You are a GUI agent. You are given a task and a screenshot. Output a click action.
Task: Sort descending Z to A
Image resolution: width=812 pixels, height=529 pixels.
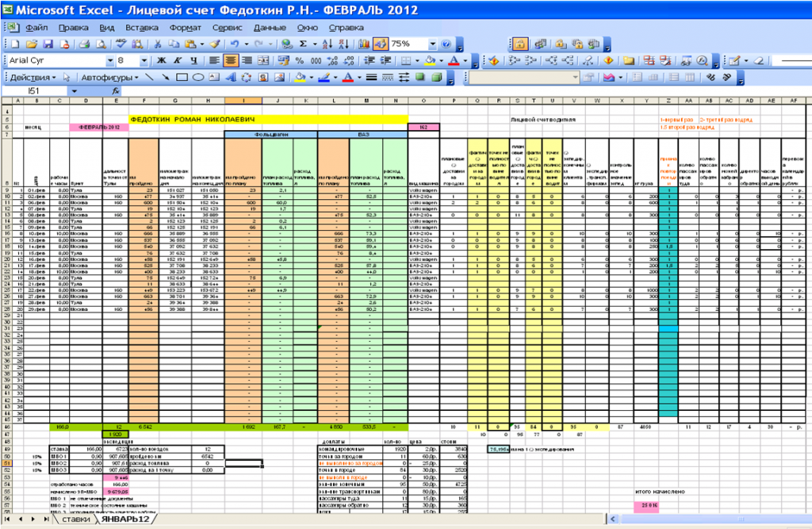pyautogui.click(x=343, y=44)
